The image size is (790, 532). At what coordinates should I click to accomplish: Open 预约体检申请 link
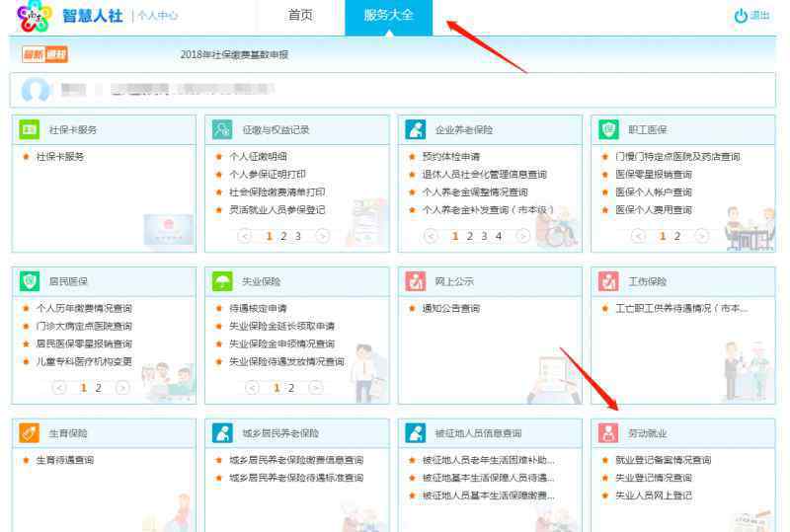point(450,157)
